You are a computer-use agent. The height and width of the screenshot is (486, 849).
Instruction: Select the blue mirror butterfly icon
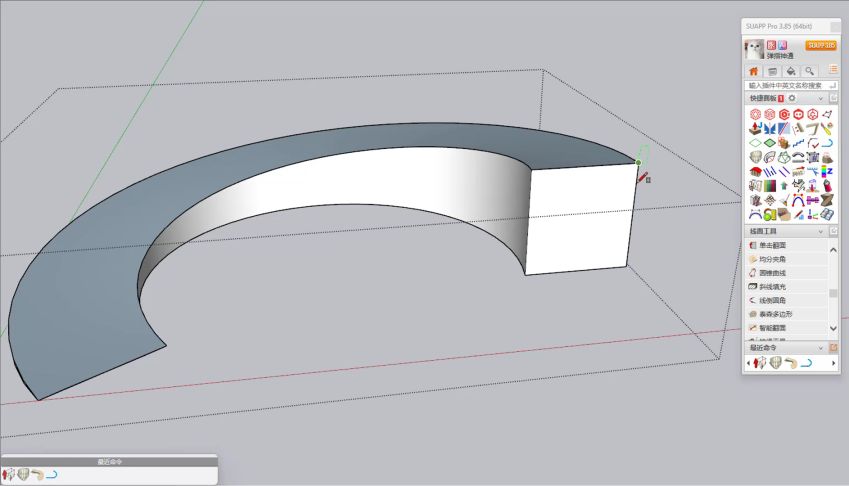point(770,128)
